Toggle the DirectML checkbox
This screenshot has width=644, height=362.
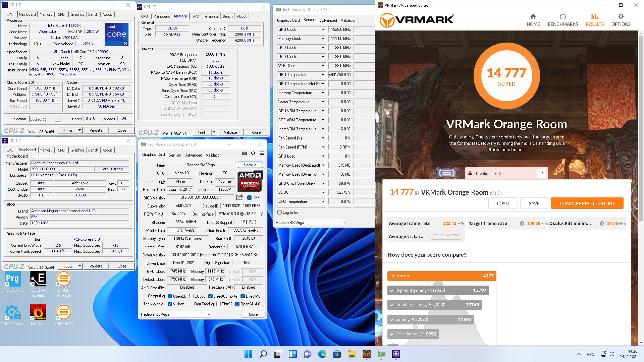tap(243, 296)
